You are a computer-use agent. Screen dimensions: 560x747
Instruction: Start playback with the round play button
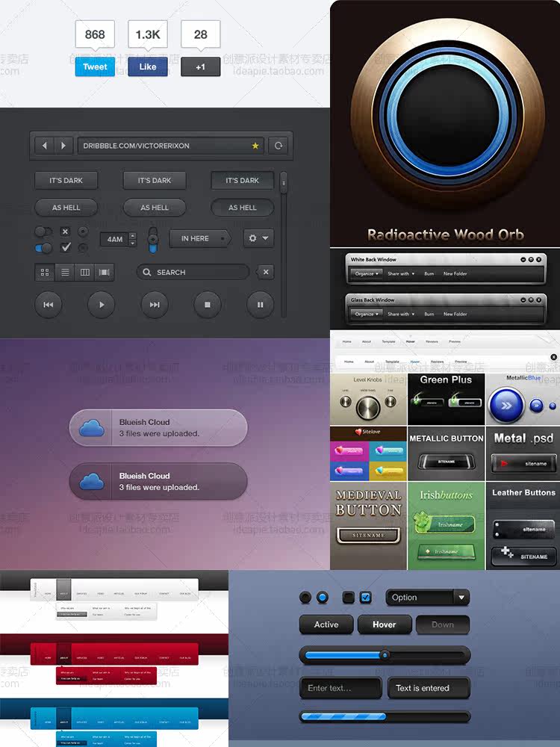[102, 305]
